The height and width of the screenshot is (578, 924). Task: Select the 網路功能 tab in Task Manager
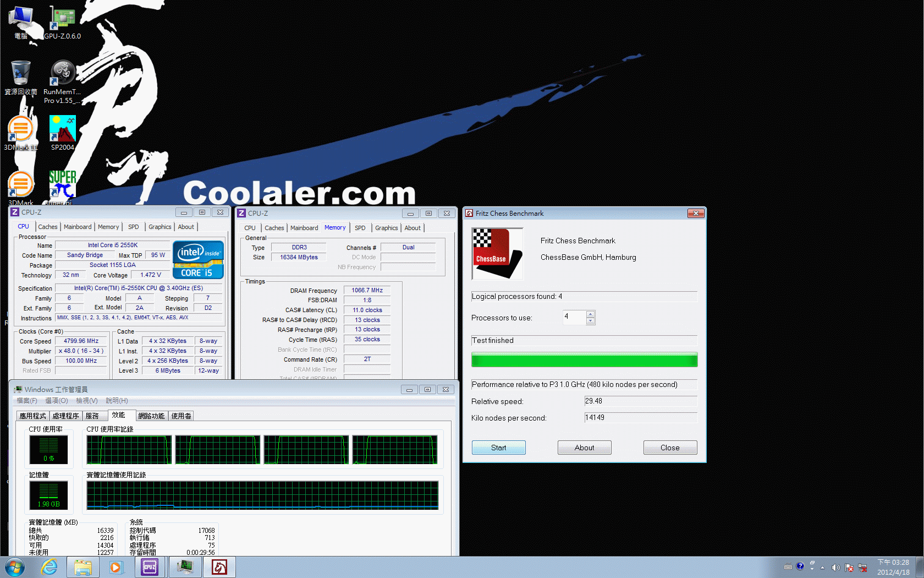pos(151,416)
